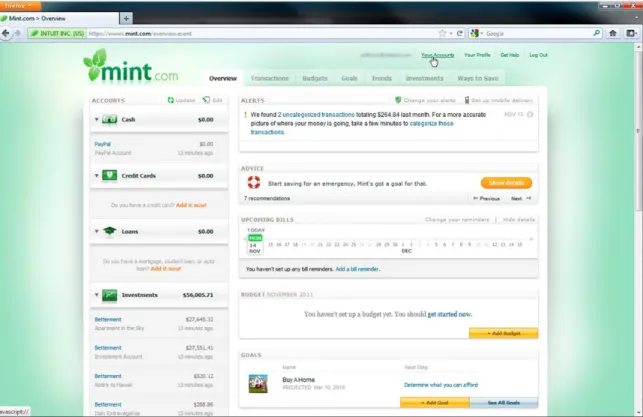
Task: Open the Trends tab
Action: [382, 78]
